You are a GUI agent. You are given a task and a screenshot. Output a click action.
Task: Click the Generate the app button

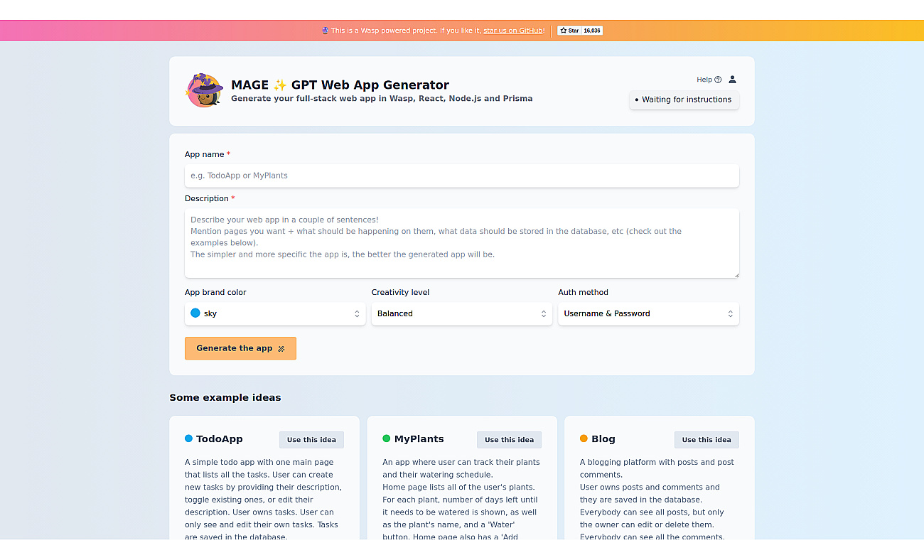pyautogui.click(x=240, y=348)
